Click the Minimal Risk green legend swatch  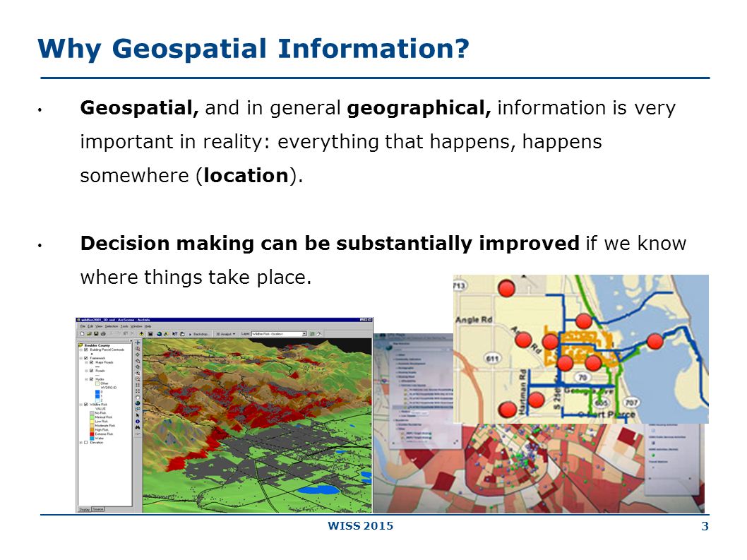pyautogui.click(x=92, y=417)
